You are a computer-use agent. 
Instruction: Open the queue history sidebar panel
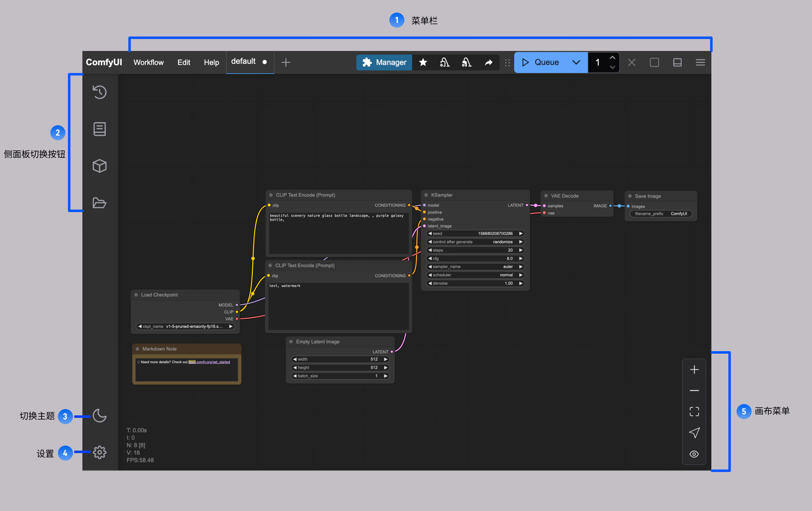pos(99,92)
